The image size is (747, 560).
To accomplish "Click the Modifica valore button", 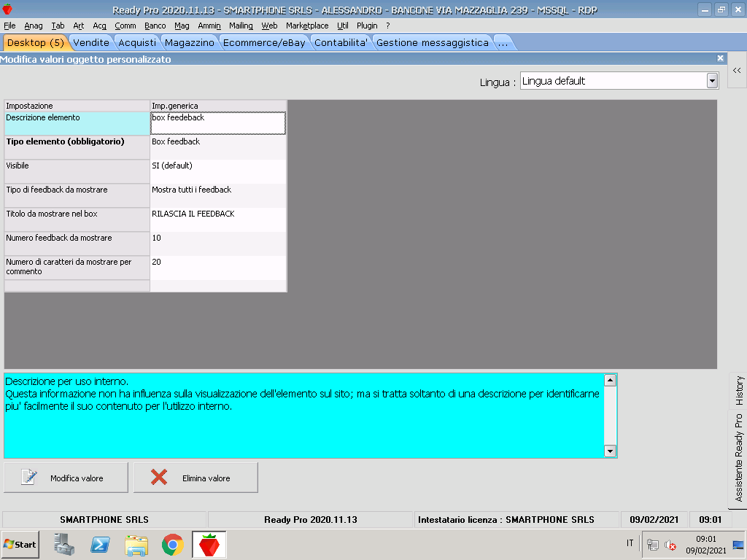I will point(66,478).
